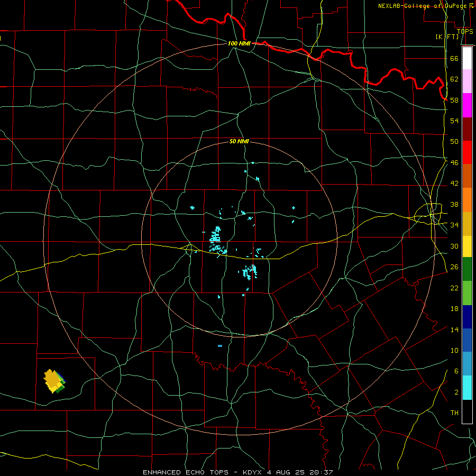Viewport: 476px width, 476px height.
Task: Select the light blue swatch beside the 6 label
Action: pyautogui.click(x=467, y=364)
